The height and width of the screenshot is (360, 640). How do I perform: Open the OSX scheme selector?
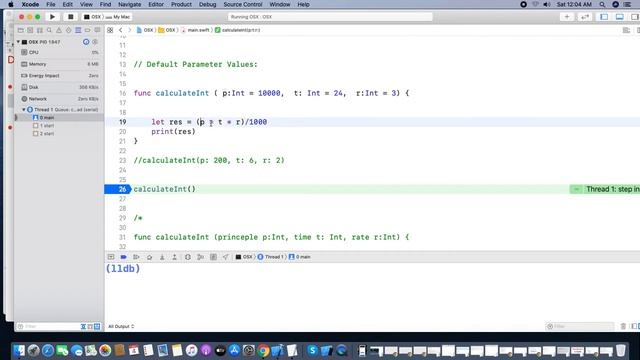point(93,17)
